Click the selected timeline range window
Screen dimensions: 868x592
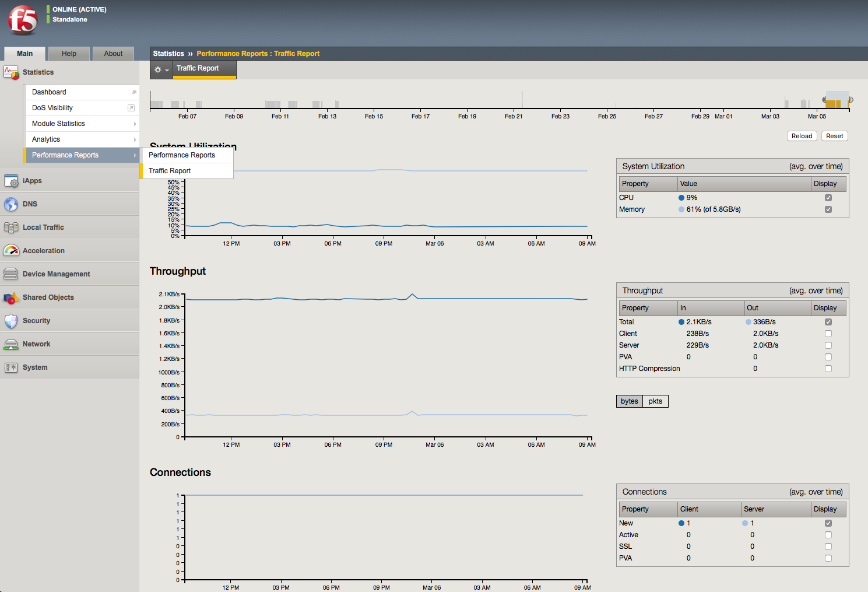pyautogui.click(x=838, y=100)
